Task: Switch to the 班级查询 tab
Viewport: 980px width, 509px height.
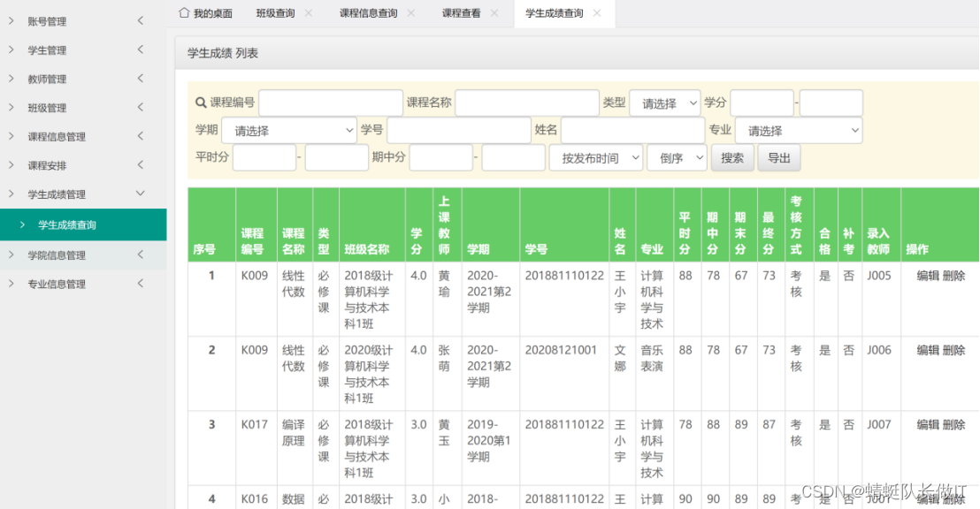Action: (x=274, y=12)
